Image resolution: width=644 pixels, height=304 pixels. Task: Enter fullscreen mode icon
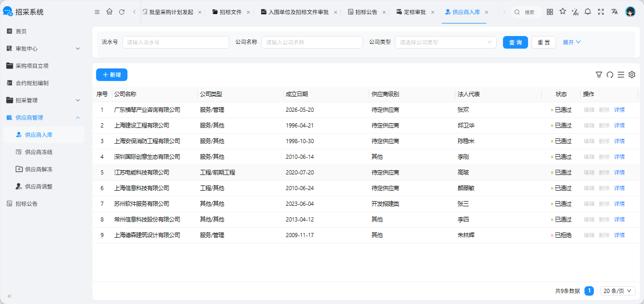pos(601,11)
